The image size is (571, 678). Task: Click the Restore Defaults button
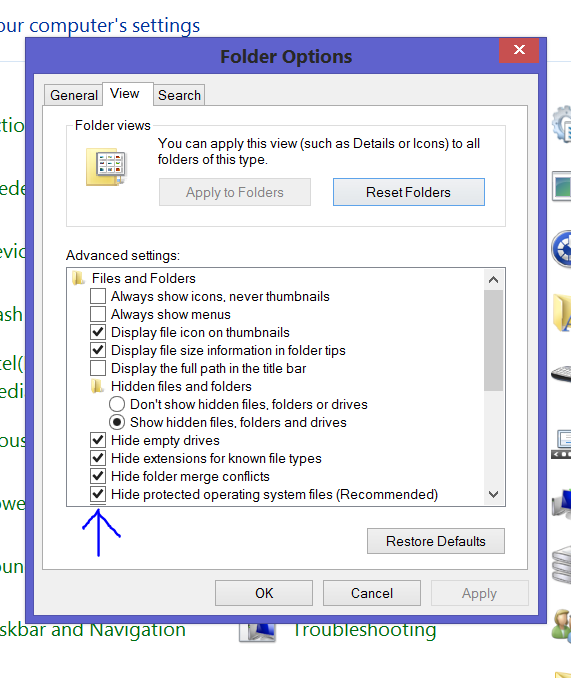pyautogui.click(x=436, y=541)
